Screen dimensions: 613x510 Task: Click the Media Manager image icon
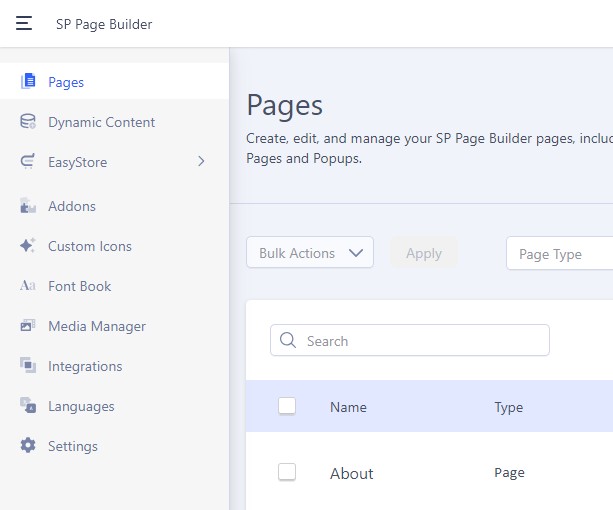click(28, 326)
